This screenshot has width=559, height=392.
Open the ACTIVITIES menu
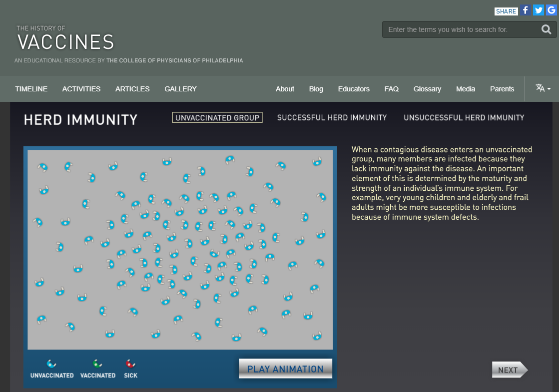click(x=81, y=89)
